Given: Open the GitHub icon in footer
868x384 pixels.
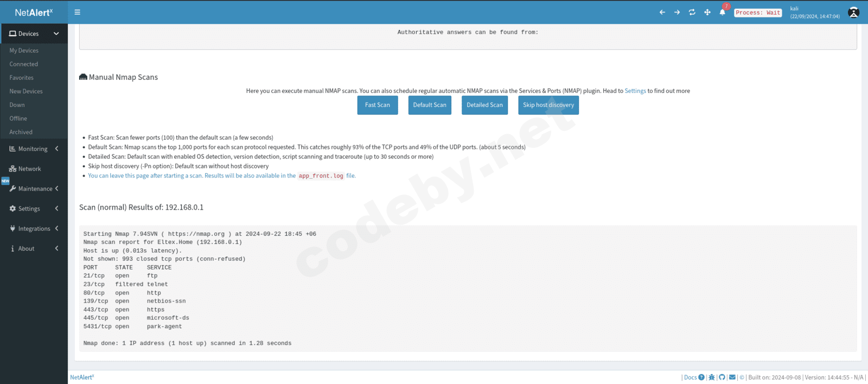Looking at the screenshot, I should click(722, 377).
